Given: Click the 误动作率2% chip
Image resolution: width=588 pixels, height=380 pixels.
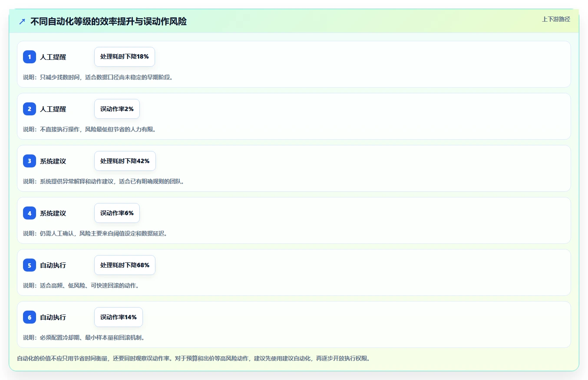Looking at the screenshot, I should pos(117,109).
